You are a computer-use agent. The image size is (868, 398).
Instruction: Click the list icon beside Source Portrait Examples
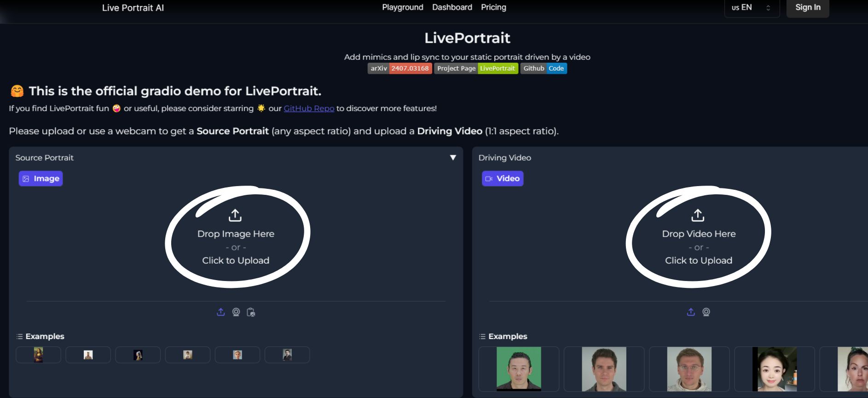[19, 337]
